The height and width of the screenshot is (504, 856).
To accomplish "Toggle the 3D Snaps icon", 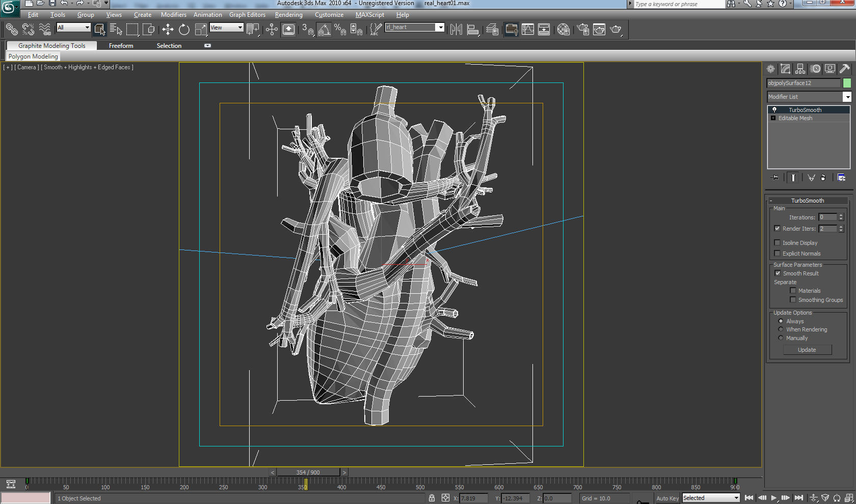I will [x=308, y=30].
